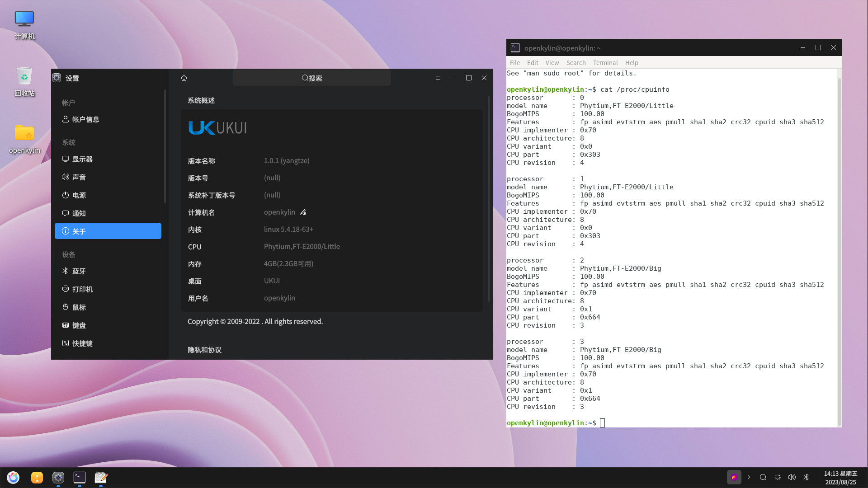
Task: Select 快捷键 in the sidebar
Action: coord(108,343)
